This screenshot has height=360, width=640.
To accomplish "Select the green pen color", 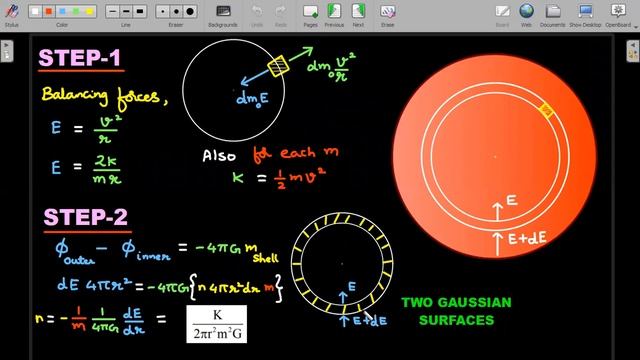I will tap(76, 12).
